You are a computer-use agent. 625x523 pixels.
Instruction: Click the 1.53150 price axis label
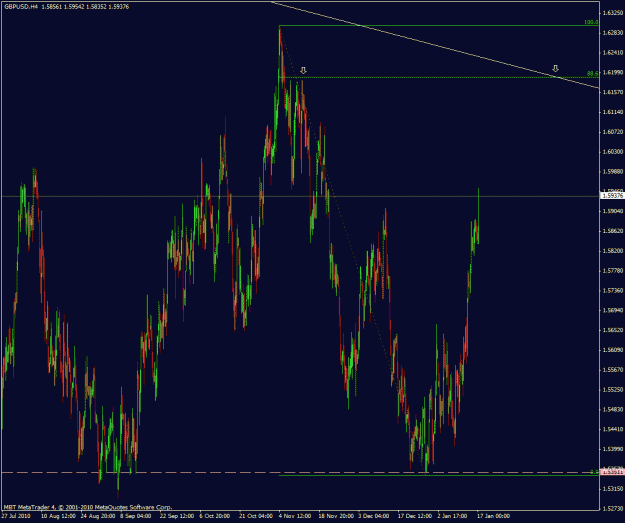click(613, 489)
